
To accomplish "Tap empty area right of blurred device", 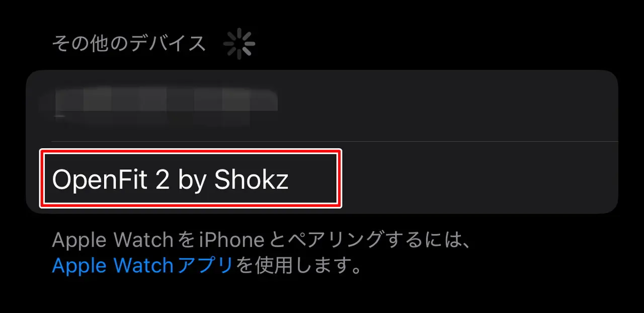I will 448,106.
